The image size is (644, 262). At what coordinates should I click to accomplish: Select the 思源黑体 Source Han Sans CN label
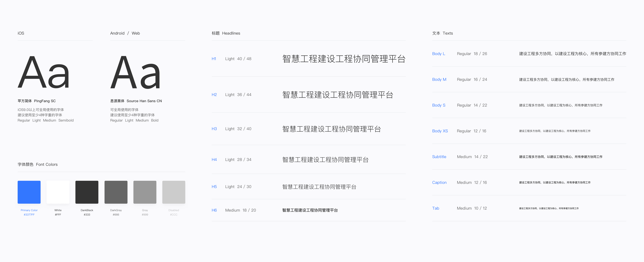click(x=136, y=101)
